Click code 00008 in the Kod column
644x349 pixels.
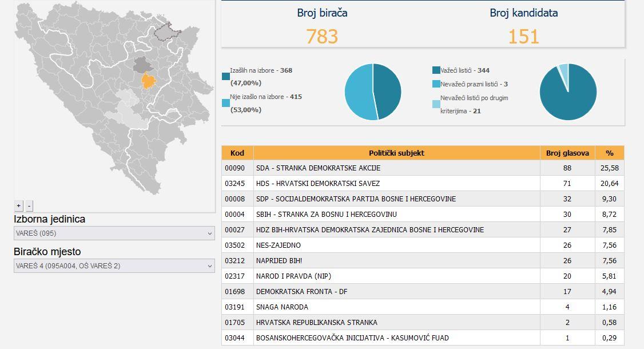[234, 199]
